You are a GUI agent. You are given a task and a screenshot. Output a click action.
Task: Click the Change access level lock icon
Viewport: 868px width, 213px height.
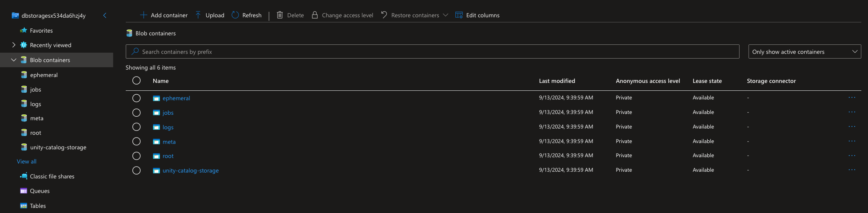[x=315, y=15]
